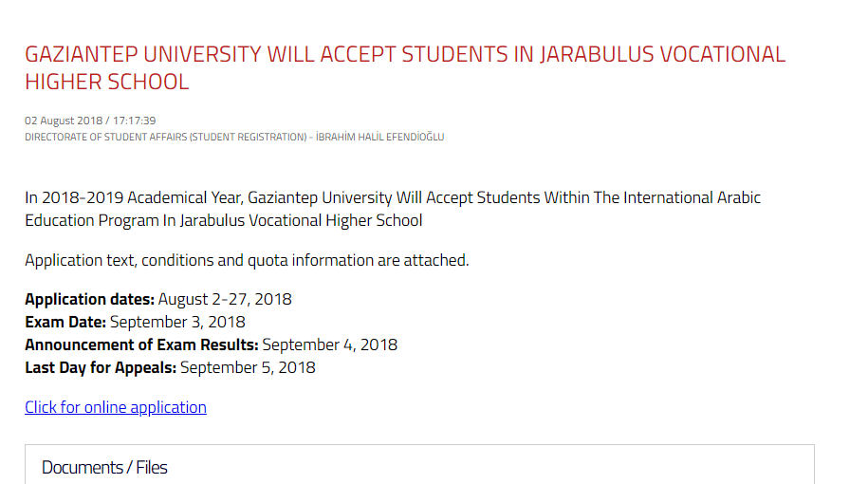Click the 'In 2018-2019 Academical Year' sentence start

click(x=134, y=197)
